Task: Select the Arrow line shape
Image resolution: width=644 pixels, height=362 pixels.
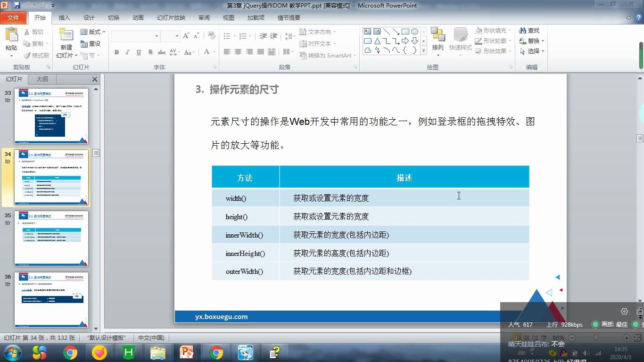Action: click(x=396, y=32)
